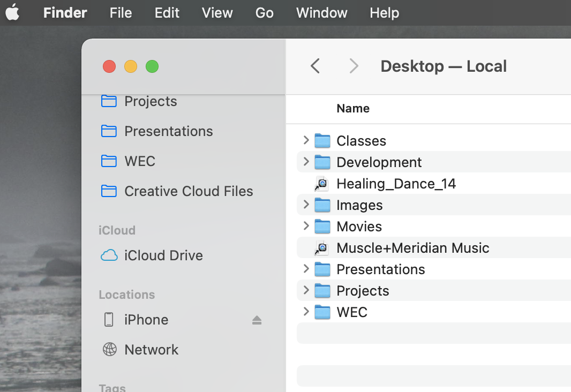
Task: Click the Healing_Dance_14 file name
Action: tap(396, 184)
